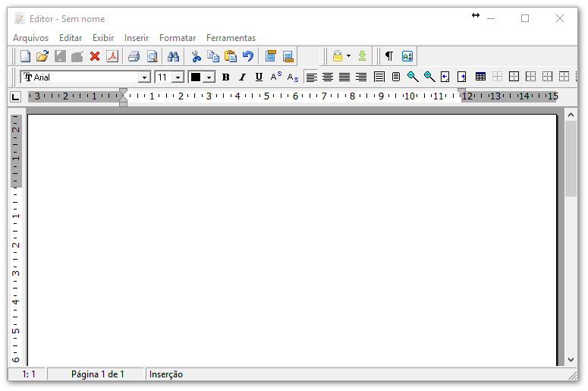
Task: Open the Exibir menu
Action: (x=103, y=38)
